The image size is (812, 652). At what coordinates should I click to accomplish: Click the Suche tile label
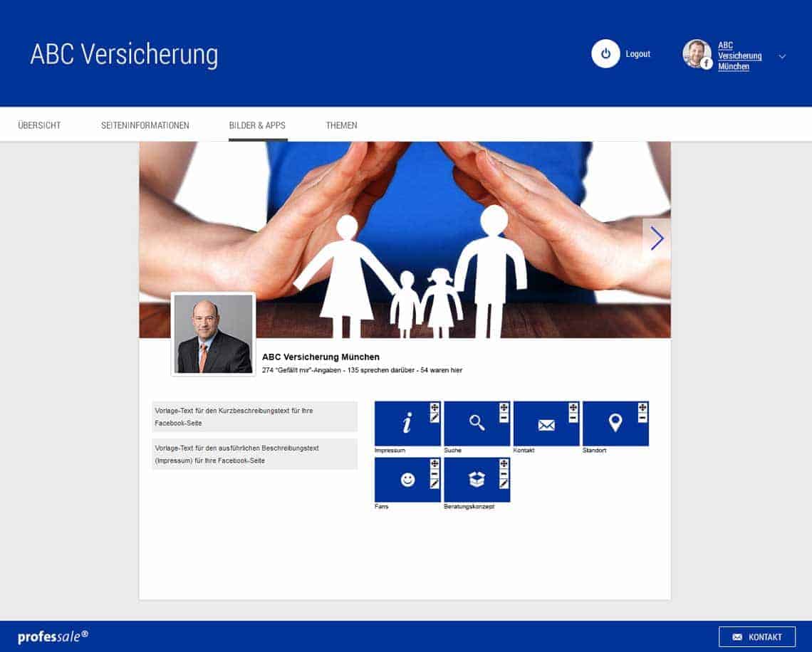coord(452,450)
